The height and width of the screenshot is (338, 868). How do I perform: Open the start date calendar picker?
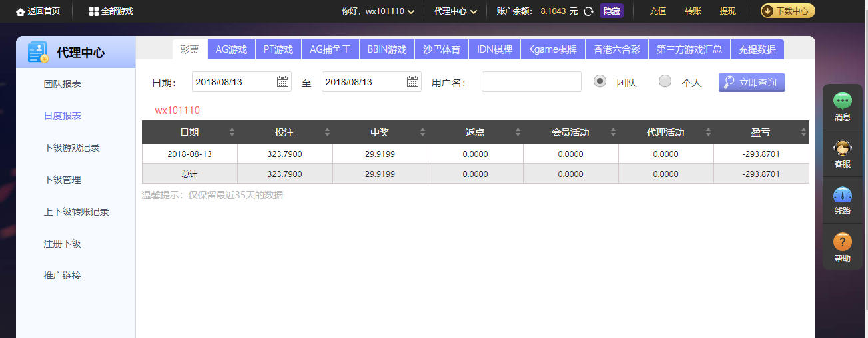tap(282, 82)
